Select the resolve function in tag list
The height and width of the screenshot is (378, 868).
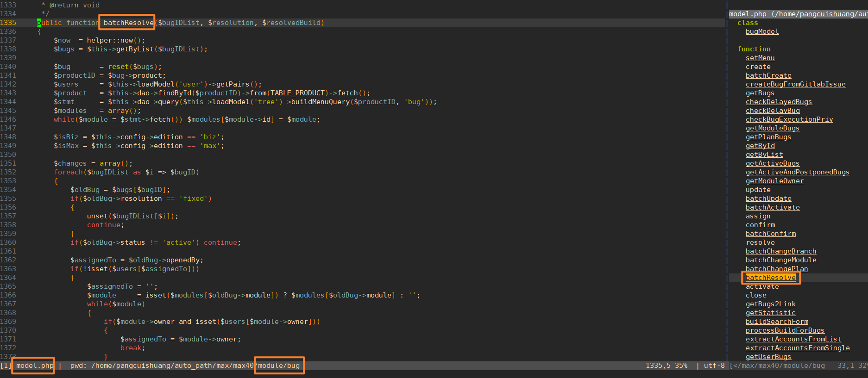[760, 242]
